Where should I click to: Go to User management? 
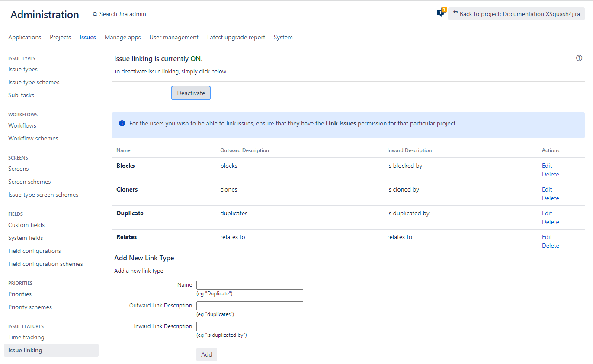174,37
